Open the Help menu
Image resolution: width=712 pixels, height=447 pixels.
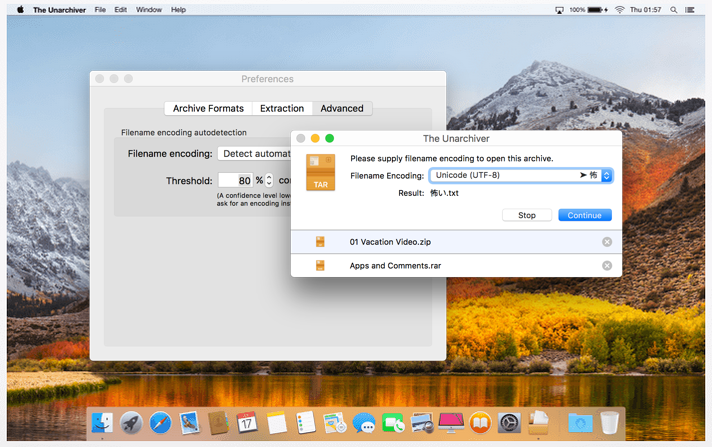178,10
